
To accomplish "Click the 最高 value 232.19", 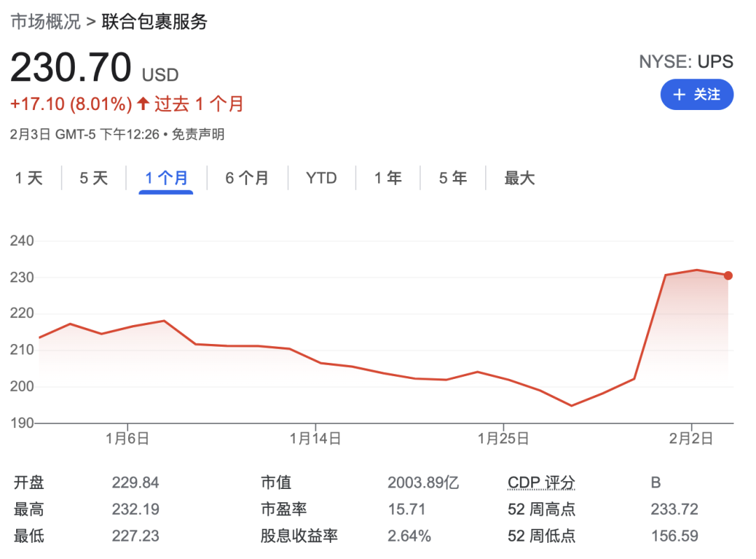I will [x=136, y=509].
